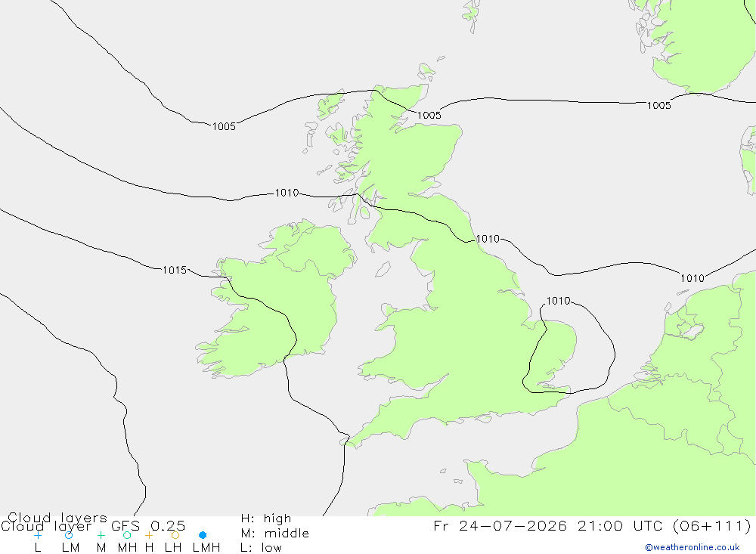The image size is (756, 554).
Task: Click the 1010 isobar label west of Scotland
Action: pyautogui.click(x=287, y=193)
